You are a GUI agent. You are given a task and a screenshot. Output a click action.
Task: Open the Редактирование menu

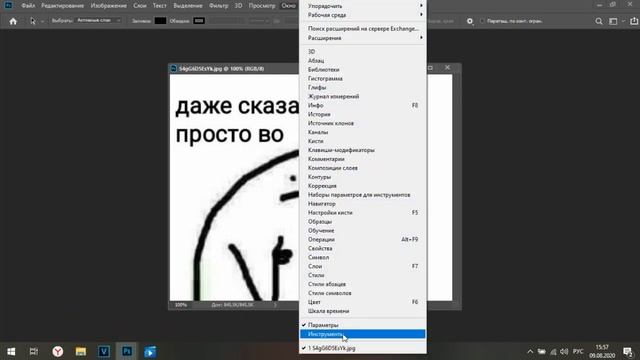[62, 6]
